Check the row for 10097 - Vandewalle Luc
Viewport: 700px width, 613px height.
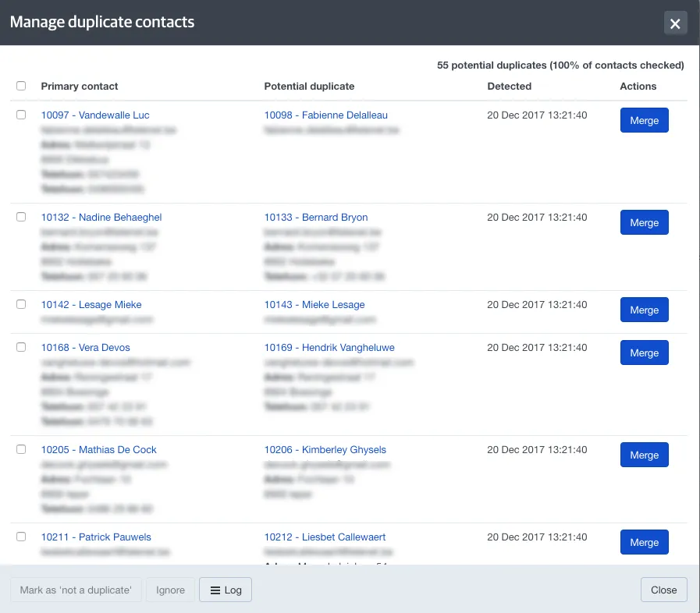click(x=21, y=115)
